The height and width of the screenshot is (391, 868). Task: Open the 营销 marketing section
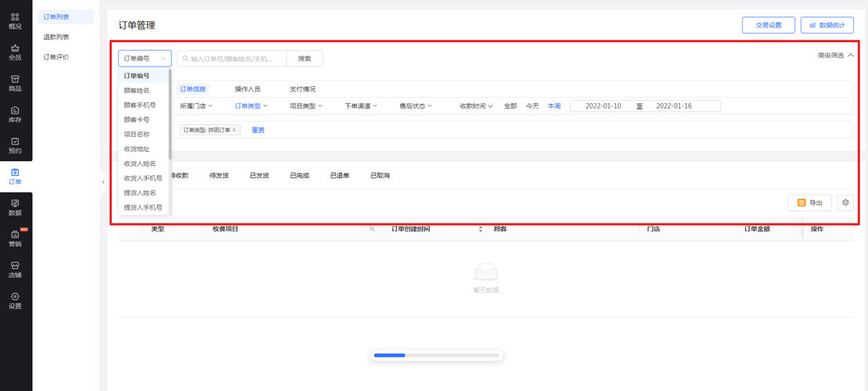click(x=15, y=239)
